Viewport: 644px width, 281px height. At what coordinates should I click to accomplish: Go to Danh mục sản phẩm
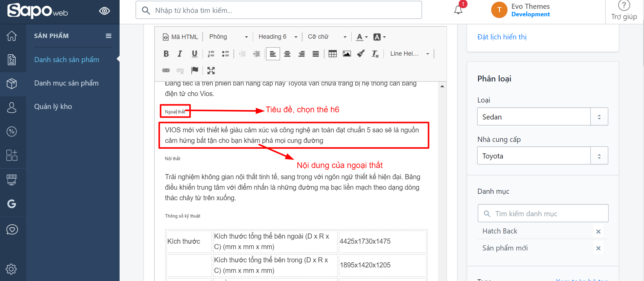pos(66,83)
